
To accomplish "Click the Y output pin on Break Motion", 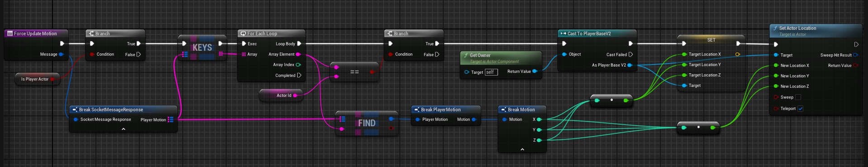I will pos(539,130).
